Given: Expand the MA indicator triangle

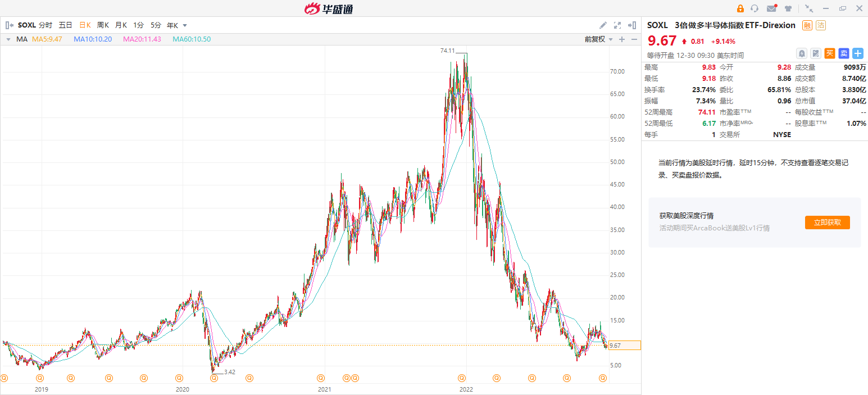Looking at the screenshot, I should click(8, 39).
